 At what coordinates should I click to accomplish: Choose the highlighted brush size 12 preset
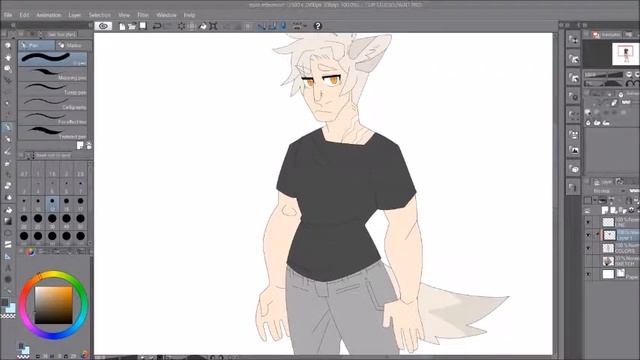[x=52, y=203]
